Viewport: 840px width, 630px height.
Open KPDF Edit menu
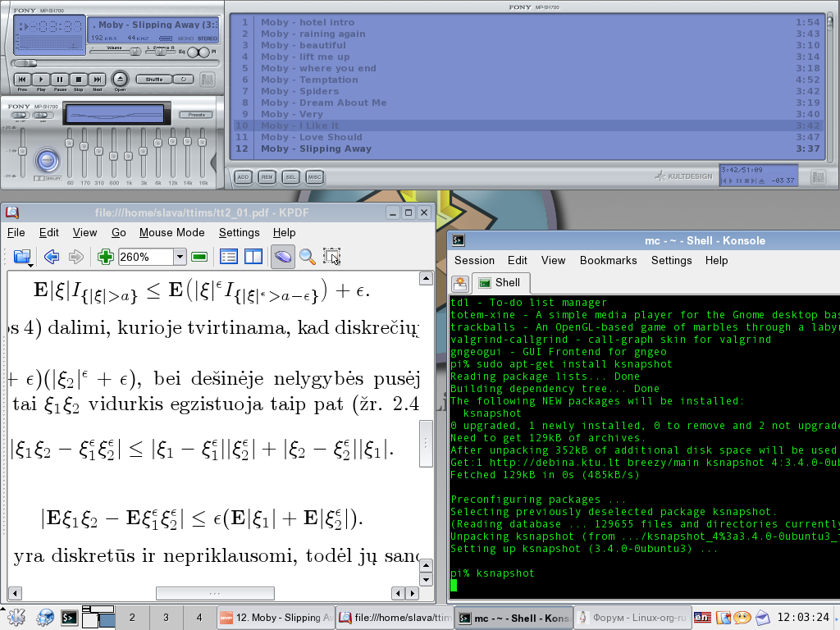point(48,232)
